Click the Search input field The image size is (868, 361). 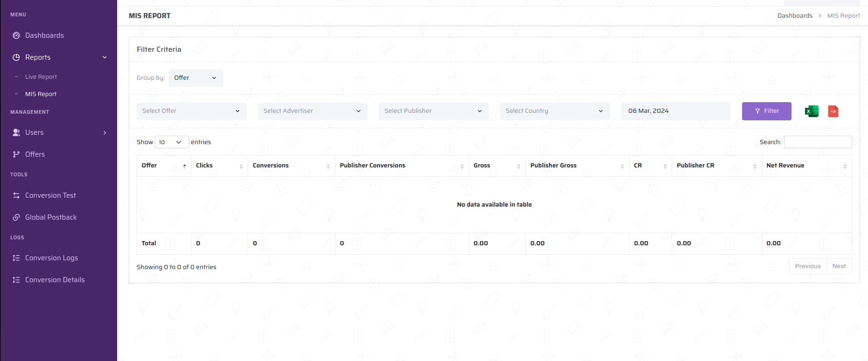pos(818,142)
